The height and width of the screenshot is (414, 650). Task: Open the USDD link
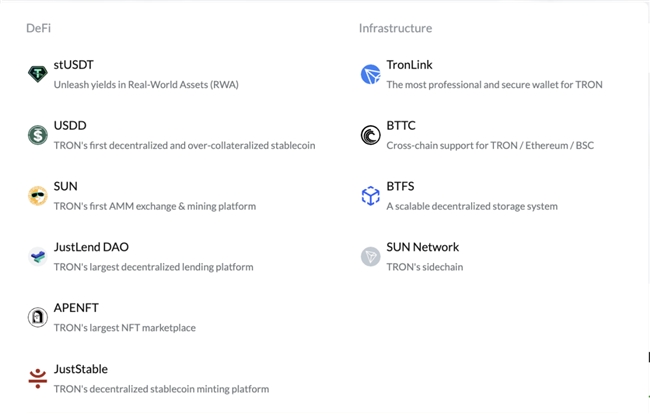[x=70, y=126]
